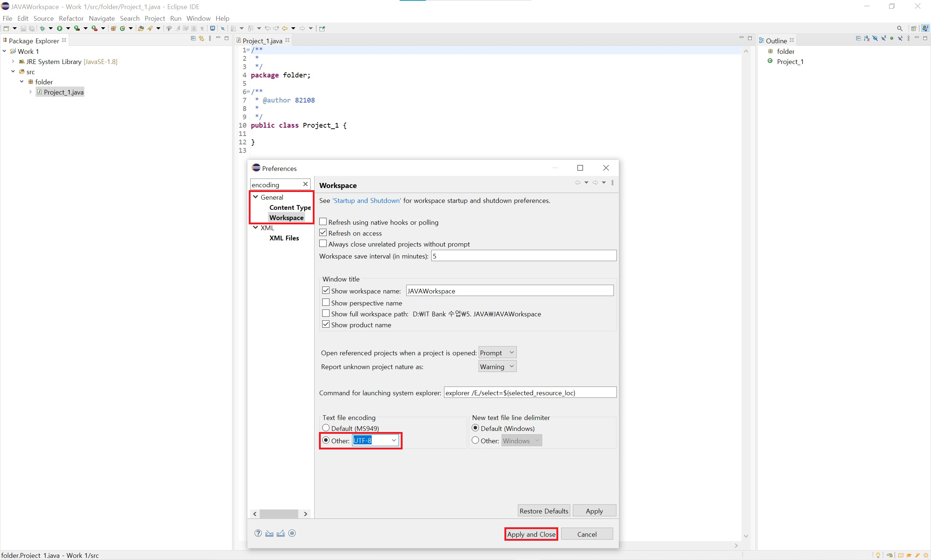
Task: Click the Workspace save interval field
Action: [x=523, y=256]
